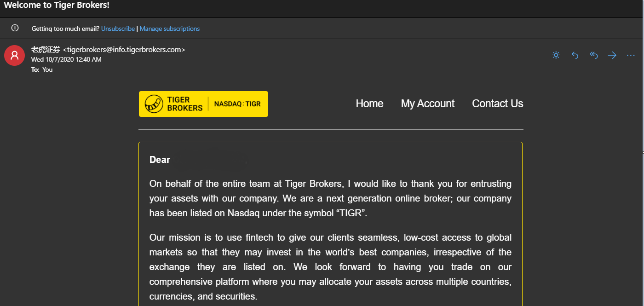Click the red sender avatar icon

(14, 56)
